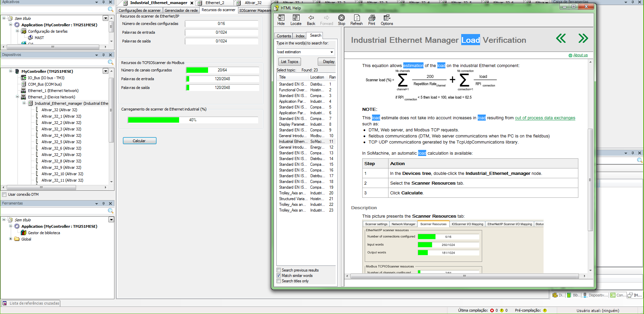This screenshot has width=644, height=314.
Task: Enable Usar conexão DTM checkbox
Action: (4, 194)
